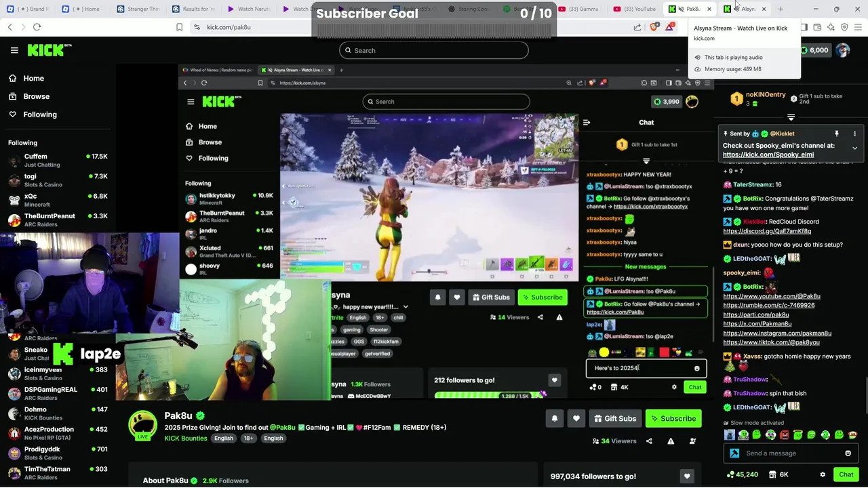
Task: Open TimTheTatman channel in sidebar
Action: click(x=58, y=472)
